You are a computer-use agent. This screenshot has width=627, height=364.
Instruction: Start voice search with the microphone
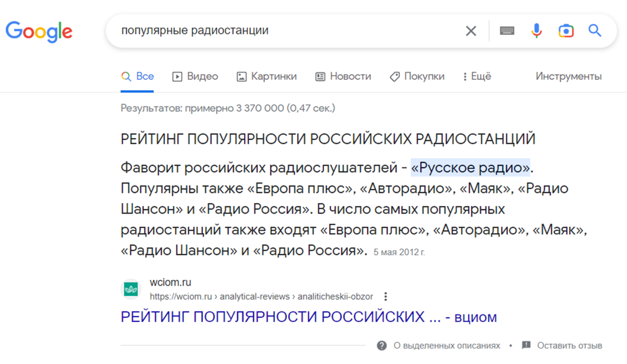[537, 31]
